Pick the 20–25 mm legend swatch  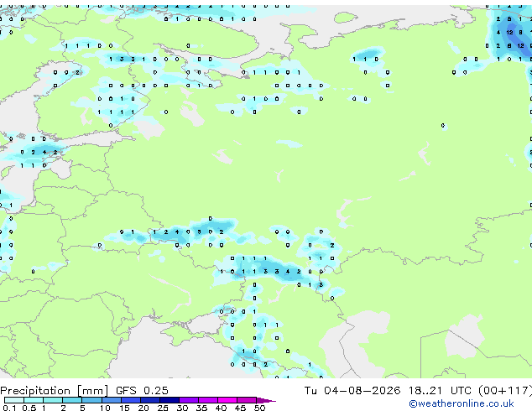coord(150,400)
